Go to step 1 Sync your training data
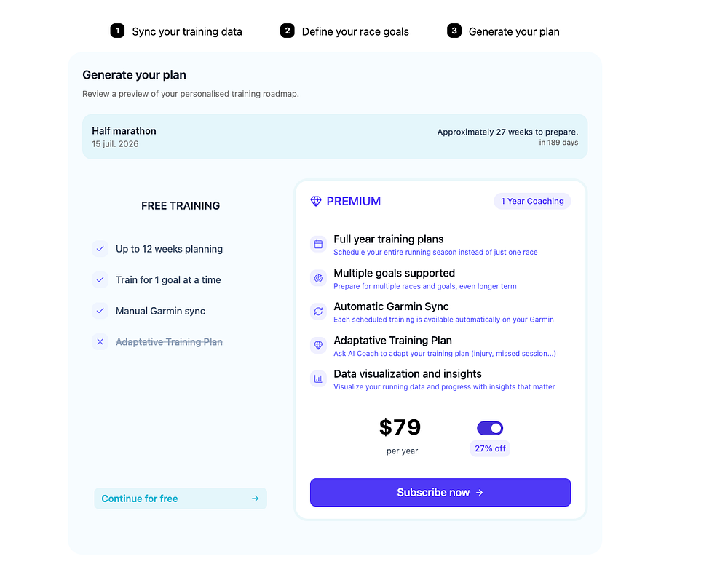This screenshot has height=575, width=728. (177, 31)
